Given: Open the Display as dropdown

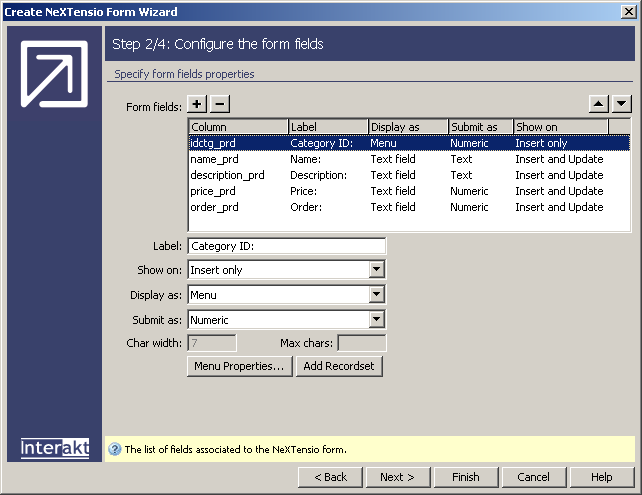Looking at the screenshot, I should (376, 295).
